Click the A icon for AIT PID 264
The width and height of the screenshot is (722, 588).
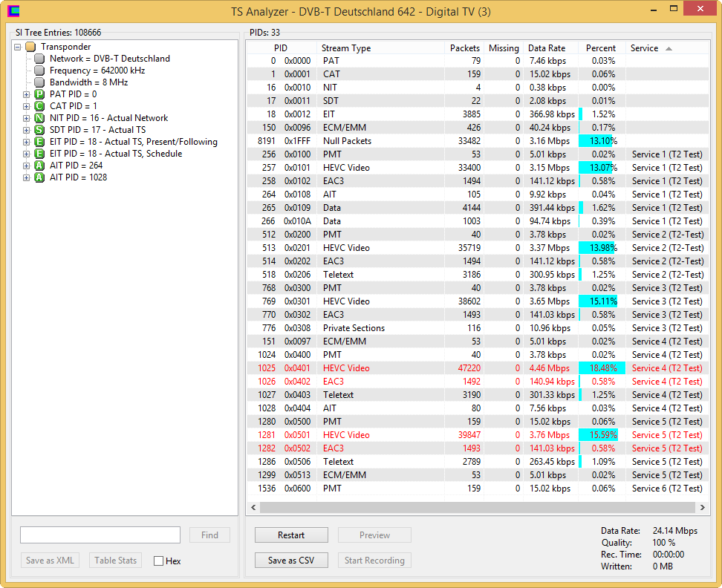click(x=39, y=166)
